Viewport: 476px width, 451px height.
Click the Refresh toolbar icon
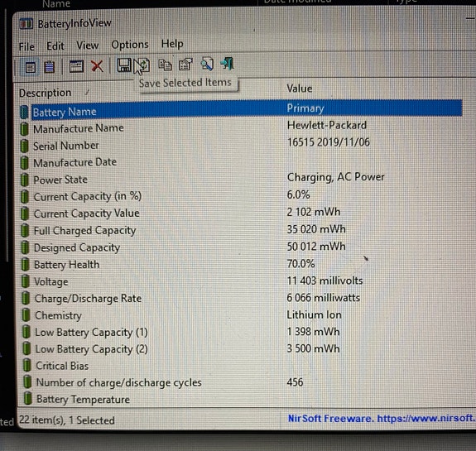coord(143,65)
